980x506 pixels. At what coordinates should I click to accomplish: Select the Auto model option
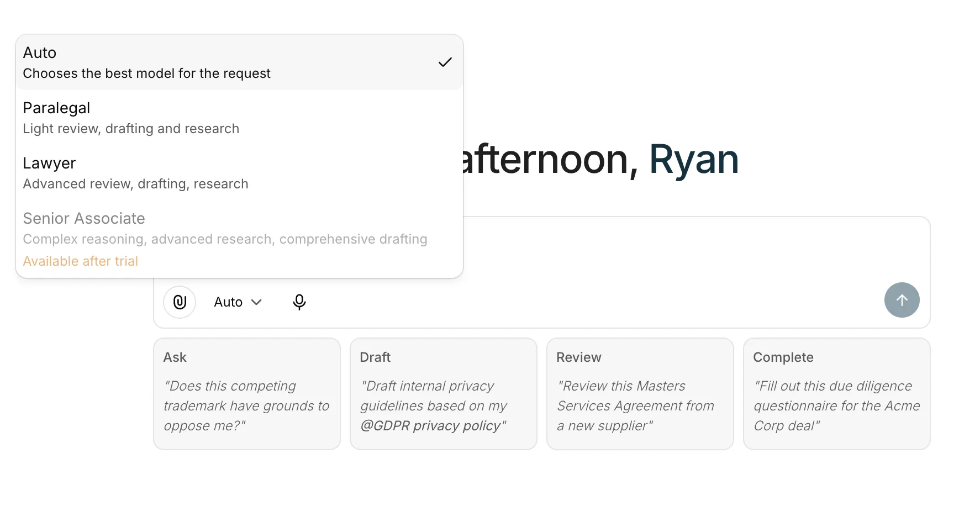pos(146,62)
